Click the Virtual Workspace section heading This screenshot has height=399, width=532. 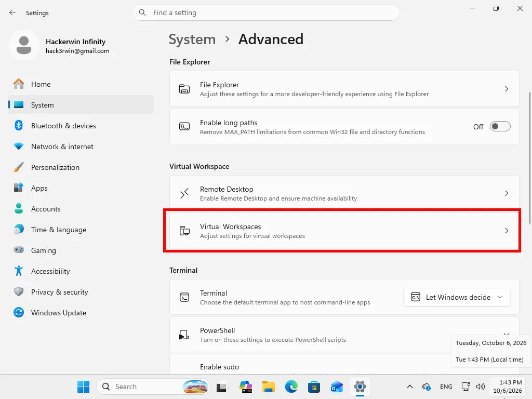199,166
